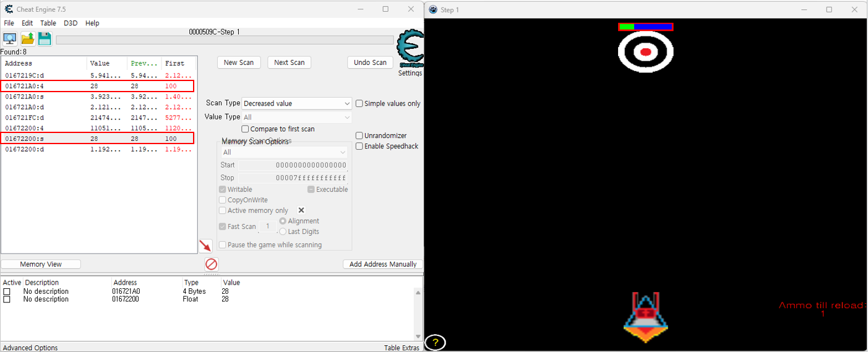Open the Value Type dropdown
Screen dimensions: 868x352
click(296, 117)
